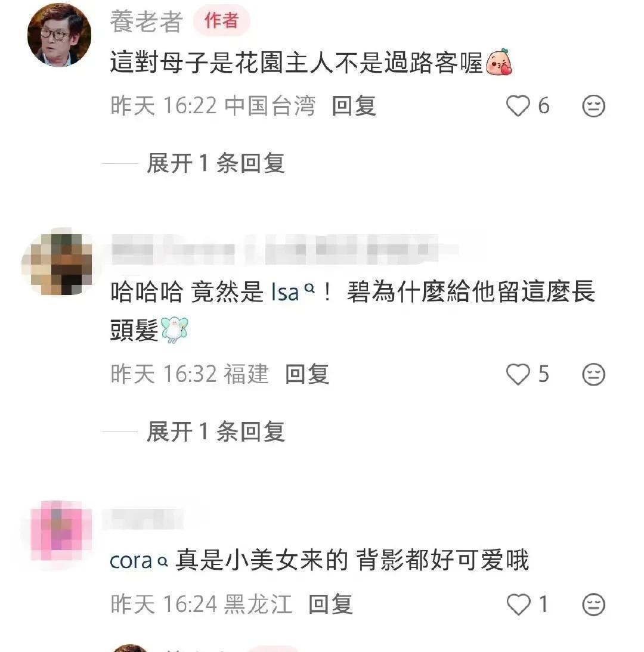Screen dimensions: 644x652
Task: Tap the dislike face on 福建 comment
Action: pyautogui.click(x=593, y=374)
